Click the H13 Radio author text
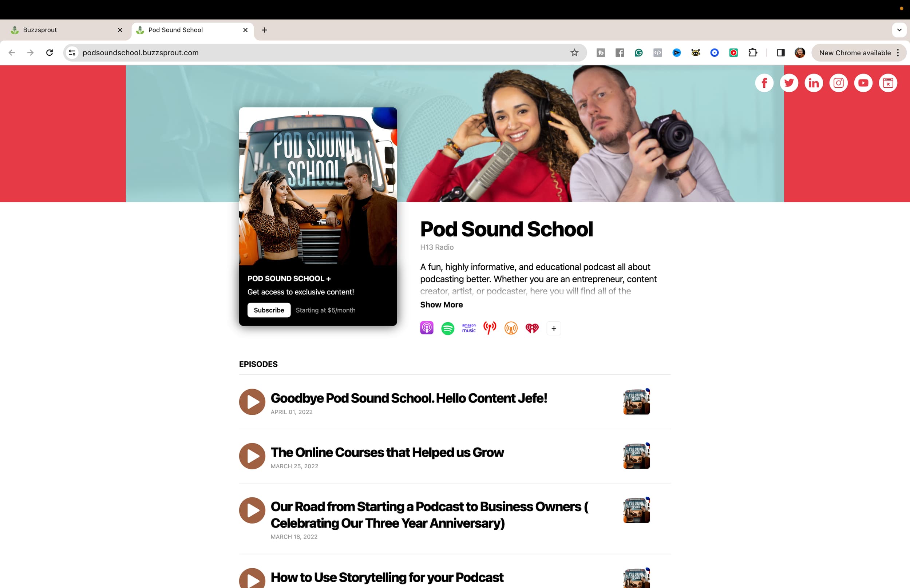The width and height of the screenshot is (910, 588). pos(437,247)
